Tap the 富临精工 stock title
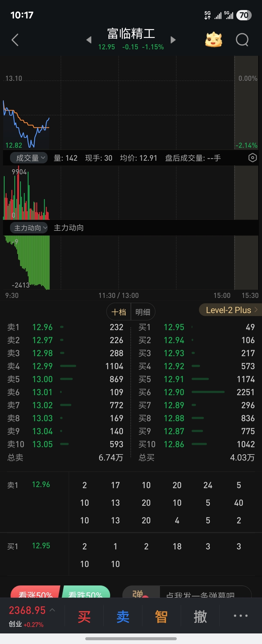The height and width of the screenshot is (644, 262). point(131,34)
